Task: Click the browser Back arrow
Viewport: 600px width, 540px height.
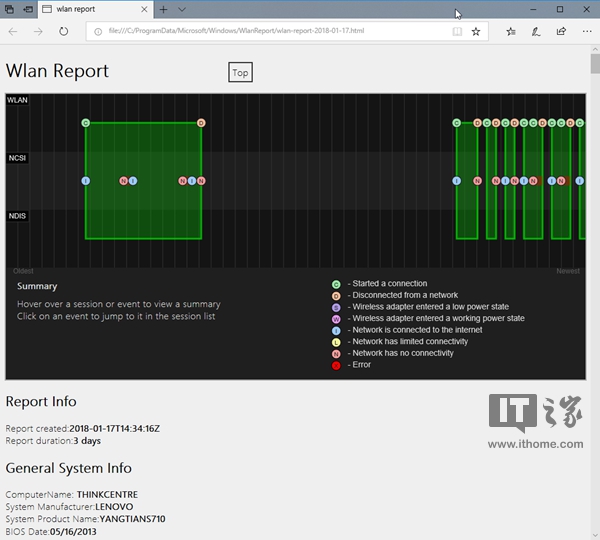Action: pos(13,31)
